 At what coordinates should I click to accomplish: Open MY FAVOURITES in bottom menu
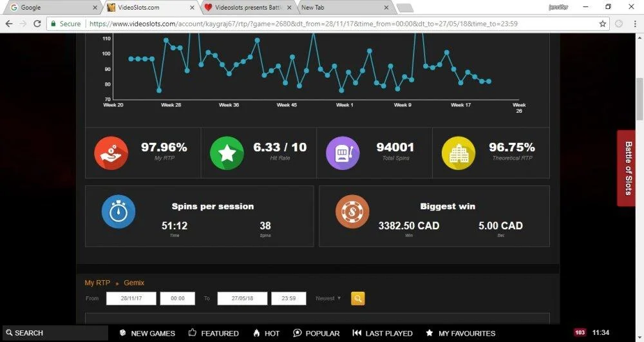click(460, 334)
